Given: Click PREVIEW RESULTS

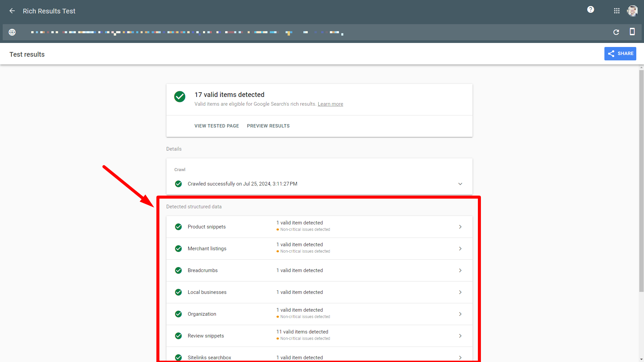Looking at the screenshot, I should [x=268, y=126].
